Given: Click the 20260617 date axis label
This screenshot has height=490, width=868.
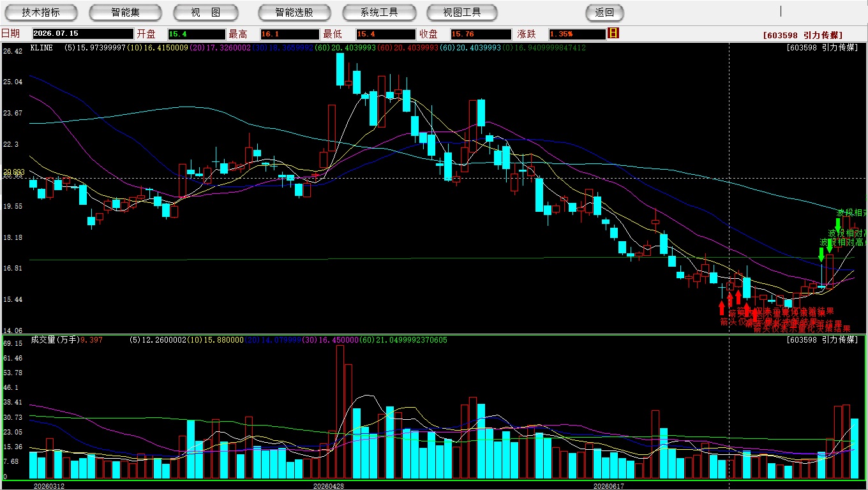Looking at the screenshot, I should point(609,486).
